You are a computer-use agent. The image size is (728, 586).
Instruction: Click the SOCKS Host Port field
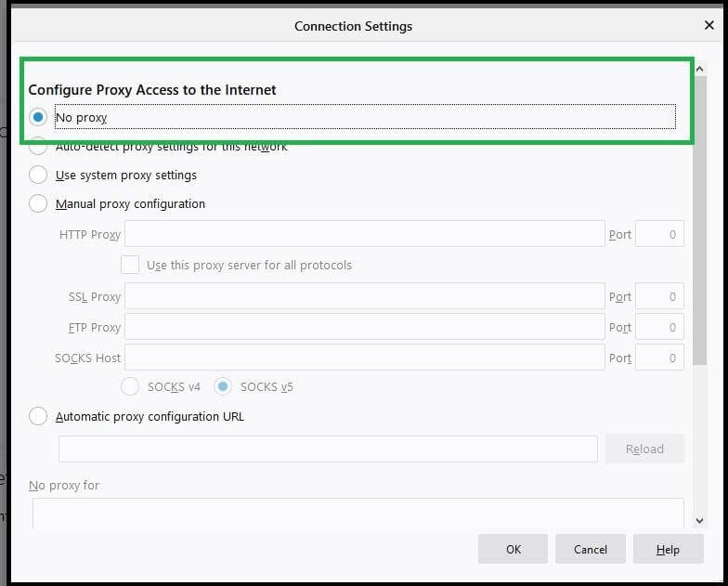(x=659, y=357)
